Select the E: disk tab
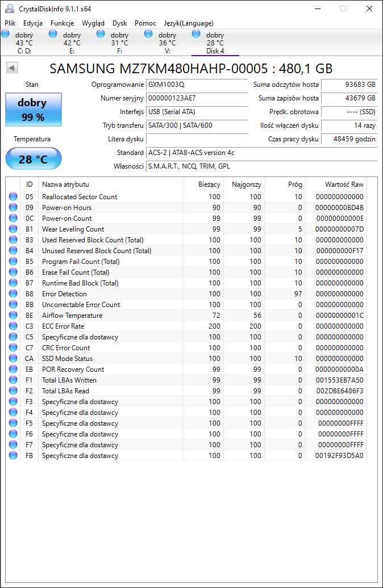This screenshot has height=588, width=383. 72,43
